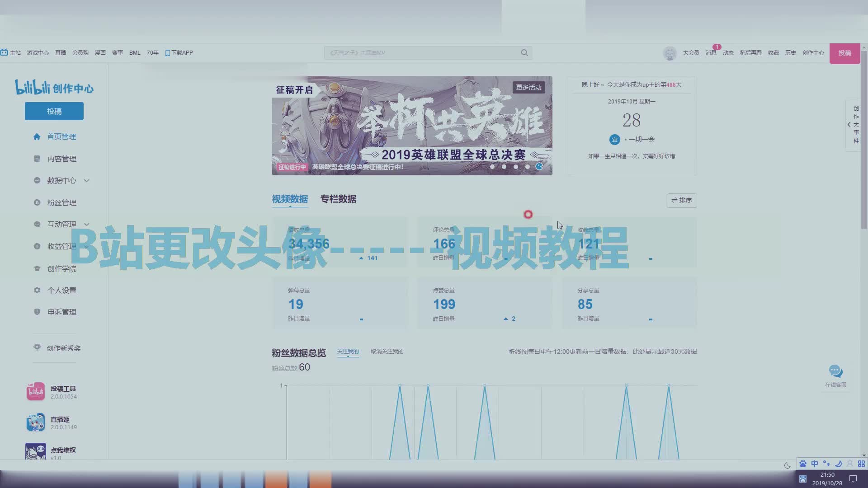
Task: Click the 分享总量 85 data card
Action: tap(629, 303)
